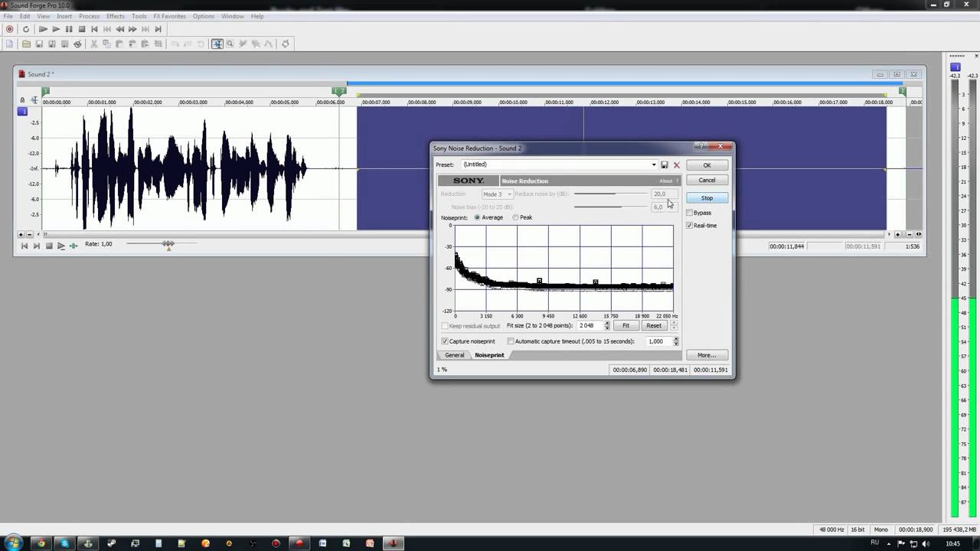Delete the preset with the red X icon
Screen dimensions: 980x551
click(x=677, y=165)
